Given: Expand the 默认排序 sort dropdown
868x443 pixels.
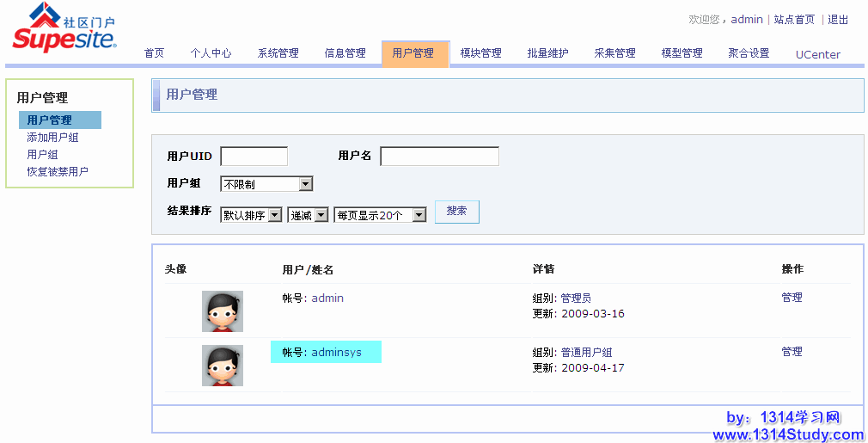Looking at the screenshot, I should pyautogui.click(x=251, y=215).
